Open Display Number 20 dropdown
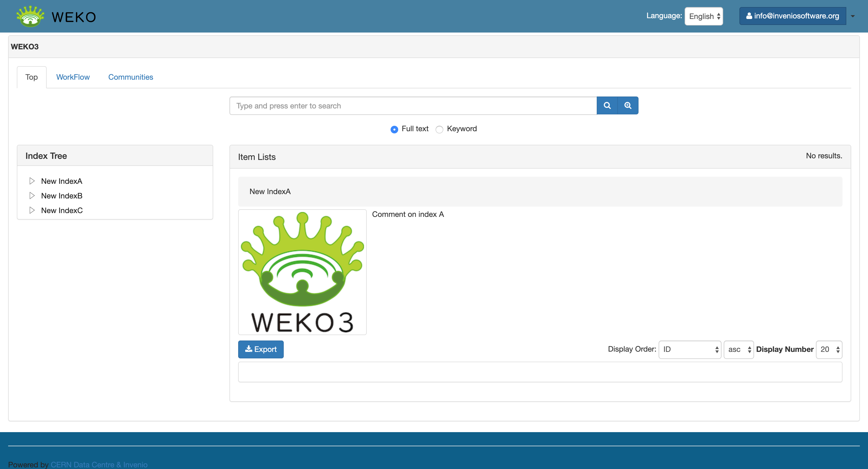 pos(829,349)
